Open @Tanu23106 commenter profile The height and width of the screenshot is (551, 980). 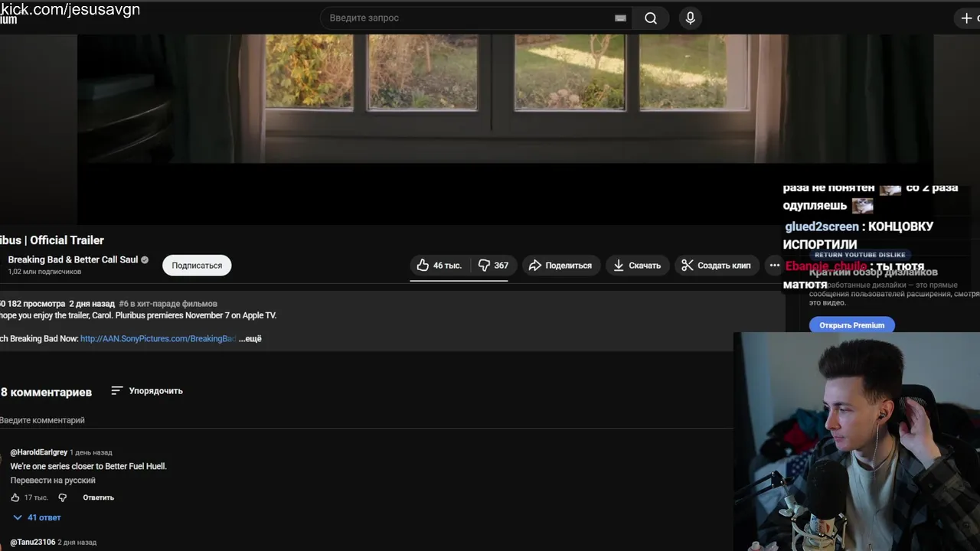tap(33, 542)
